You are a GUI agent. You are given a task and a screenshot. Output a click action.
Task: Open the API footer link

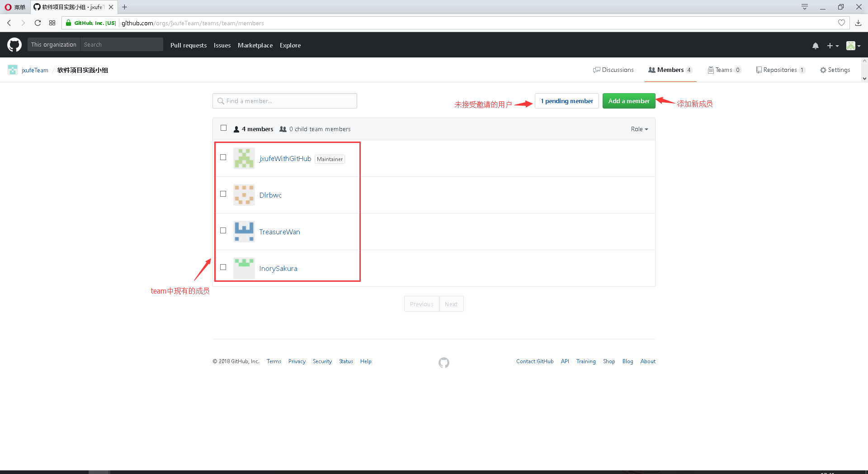coord(565,361)
